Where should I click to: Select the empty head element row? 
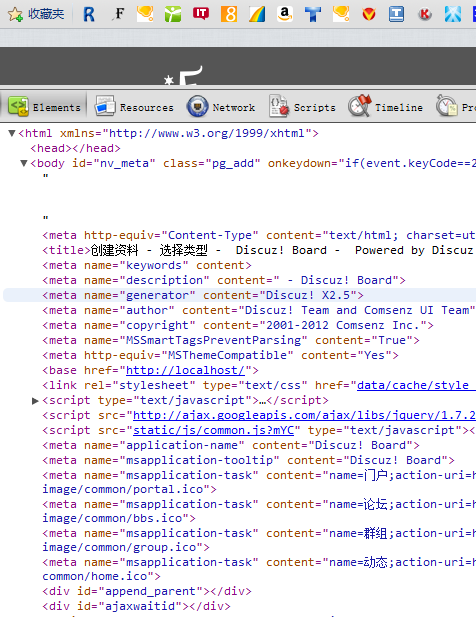click(75, 148)
